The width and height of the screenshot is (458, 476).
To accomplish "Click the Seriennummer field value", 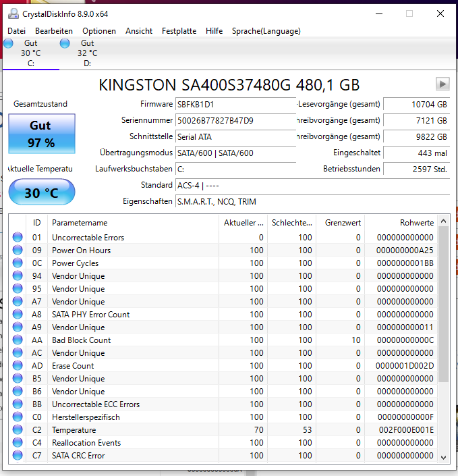I will click(235, 120).
